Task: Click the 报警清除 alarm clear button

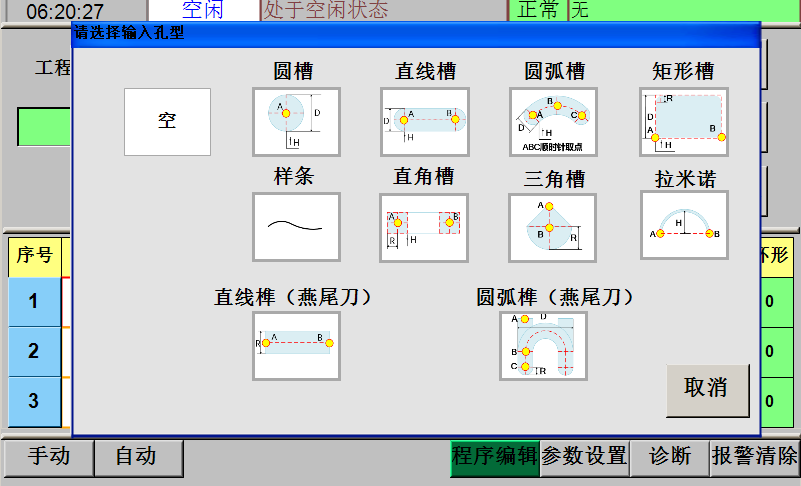Action: tap(754, 457)
